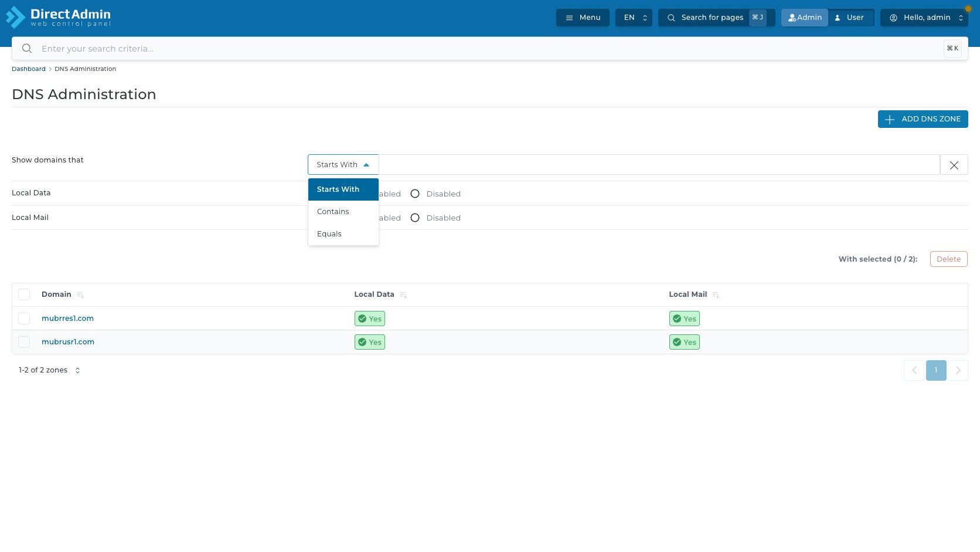Go to next page arrow
The height and width of the screenshot is (552, 980).
click(x=958, y=370)
